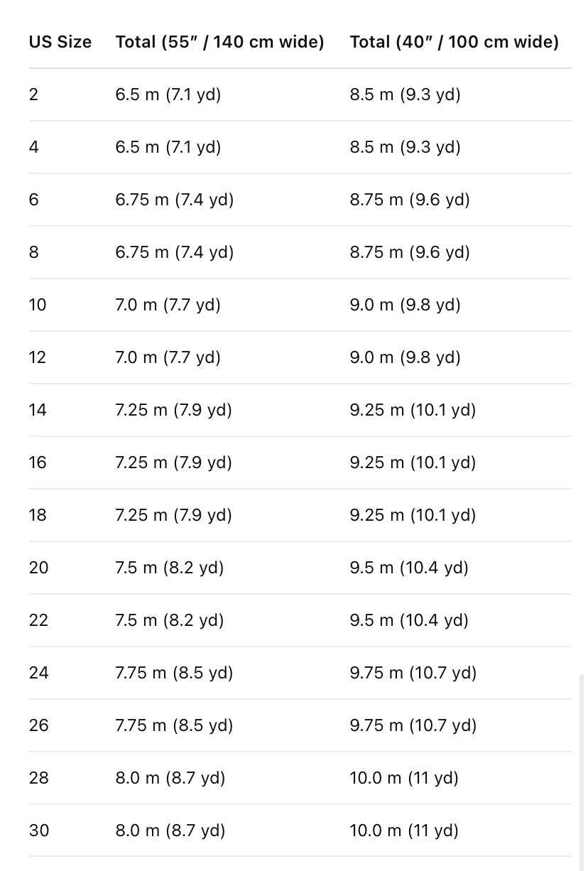Click the 7.0 m (7.7 yd) cell for size 10
This screenshot has height=871, width=588.
tap(168, 305)
